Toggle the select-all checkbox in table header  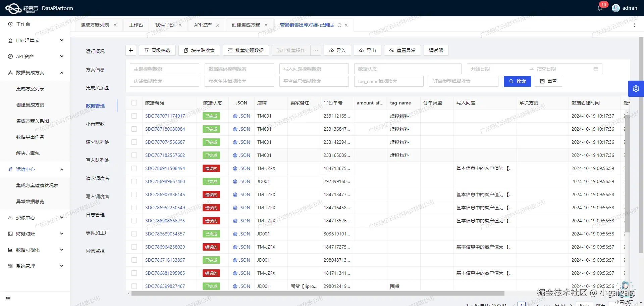coord(134,103)
